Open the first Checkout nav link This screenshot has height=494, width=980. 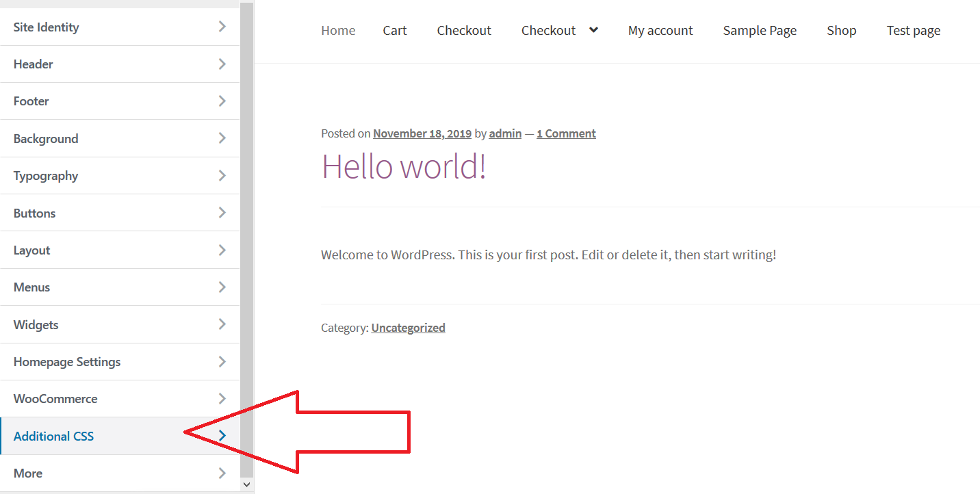point(464,30)
